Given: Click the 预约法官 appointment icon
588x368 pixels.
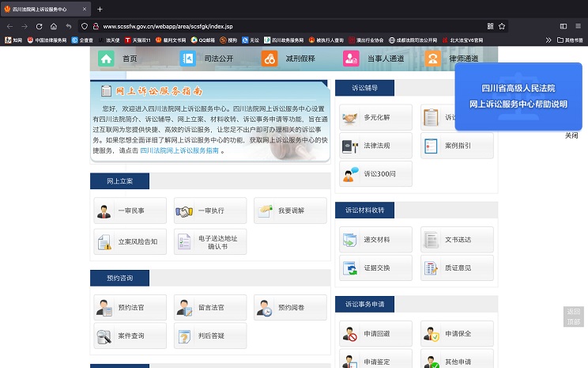Looking at the screenshot, I should click(x=104, y=307).
